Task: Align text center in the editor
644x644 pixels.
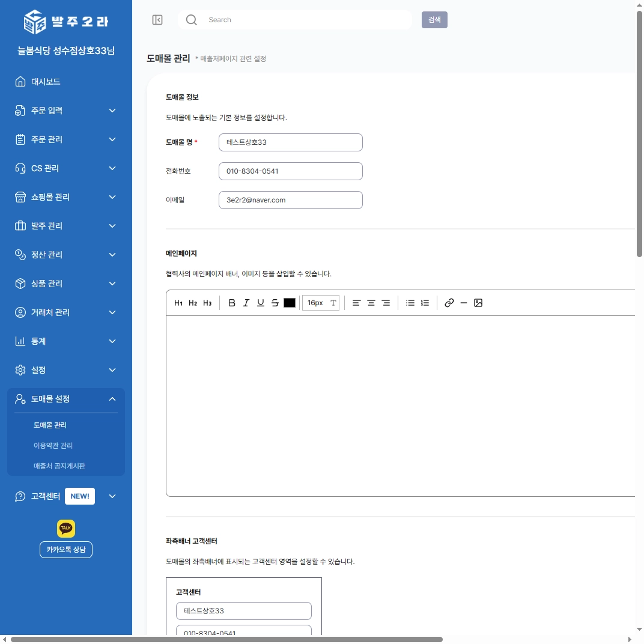Action: (x=371, y=303)
